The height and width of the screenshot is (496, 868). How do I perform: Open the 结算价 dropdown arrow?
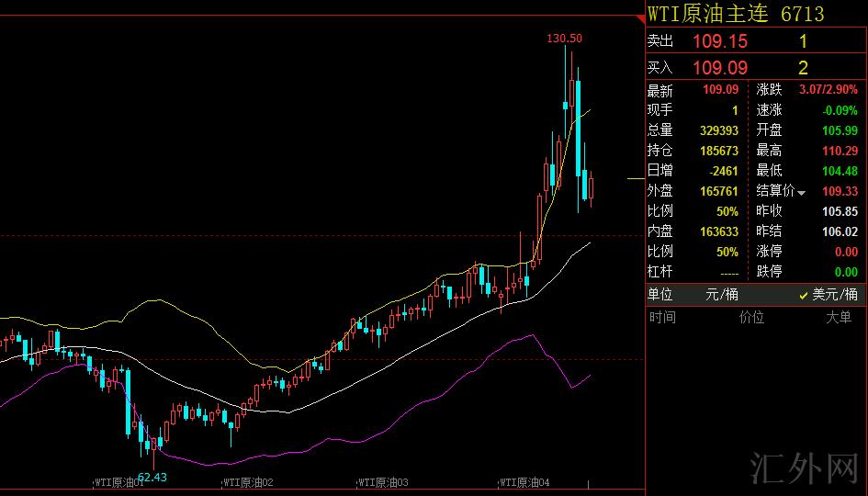pos(801,193)
